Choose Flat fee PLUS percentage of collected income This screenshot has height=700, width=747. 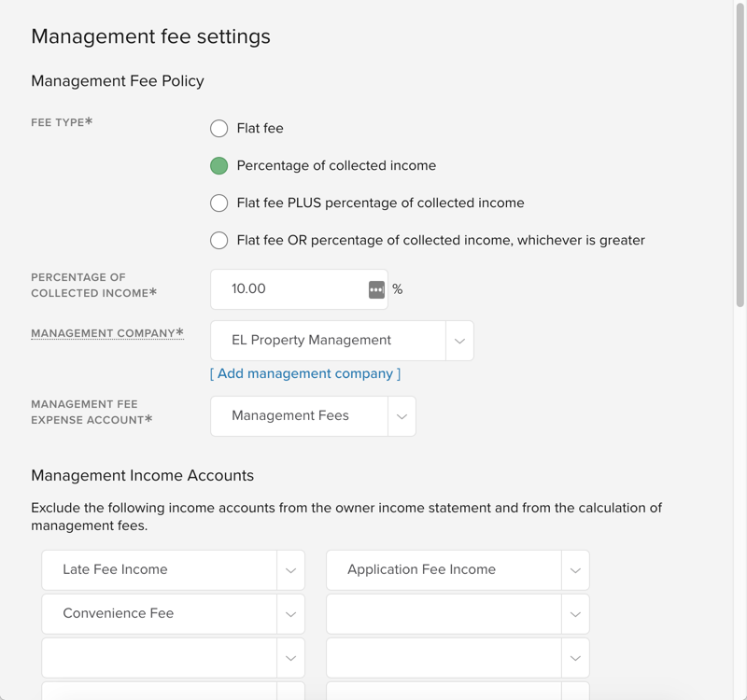(218, 203)
